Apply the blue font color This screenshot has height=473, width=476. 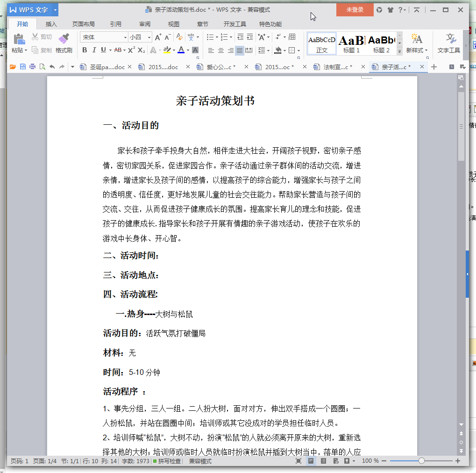[181, 50]
